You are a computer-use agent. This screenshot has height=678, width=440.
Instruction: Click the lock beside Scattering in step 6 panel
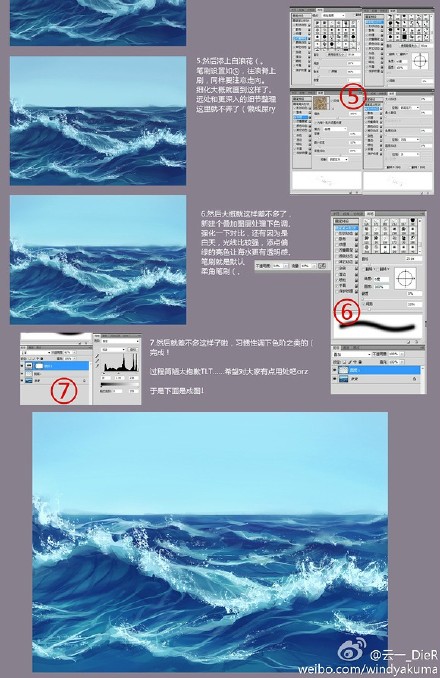(356, 239)
